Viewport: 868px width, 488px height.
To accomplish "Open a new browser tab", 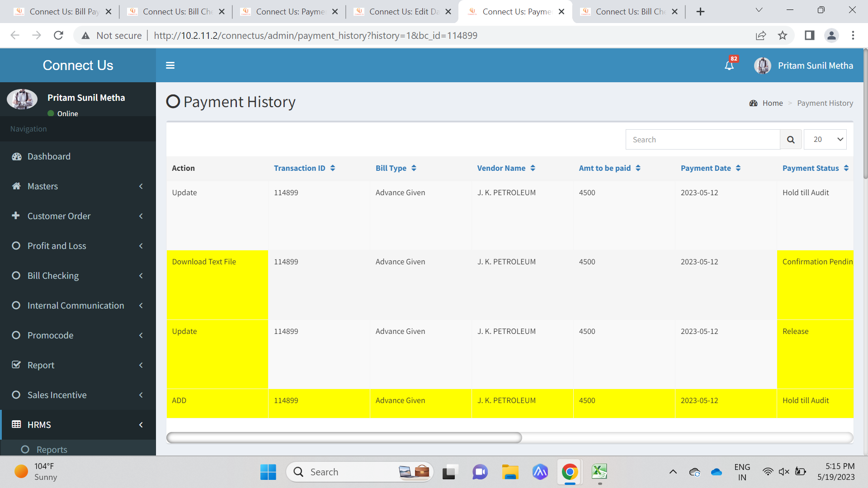I will click(700, 12).
